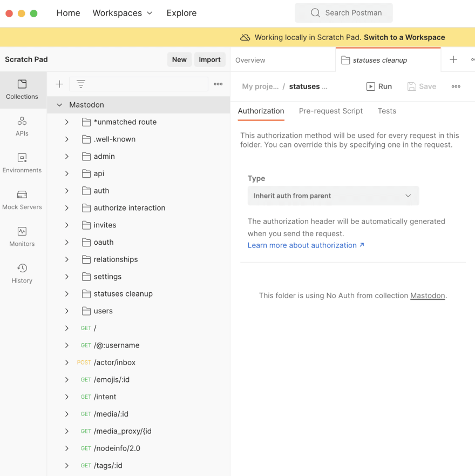The image size is (475, 476).
Task: Expand the POST /actor/inbox request
Action: pos(67,363)
